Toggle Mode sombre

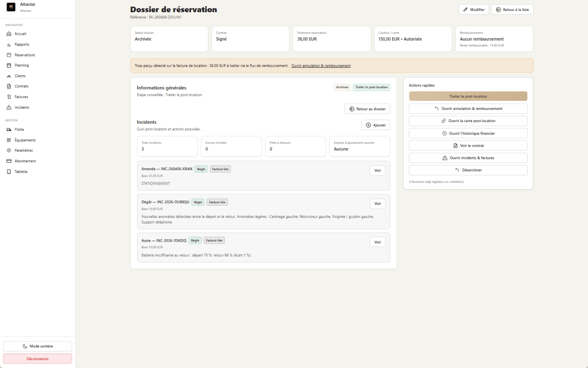[37, 346]
